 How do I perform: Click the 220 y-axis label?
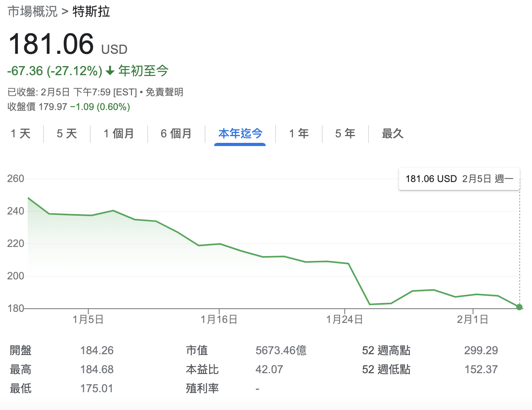point(16,243)
